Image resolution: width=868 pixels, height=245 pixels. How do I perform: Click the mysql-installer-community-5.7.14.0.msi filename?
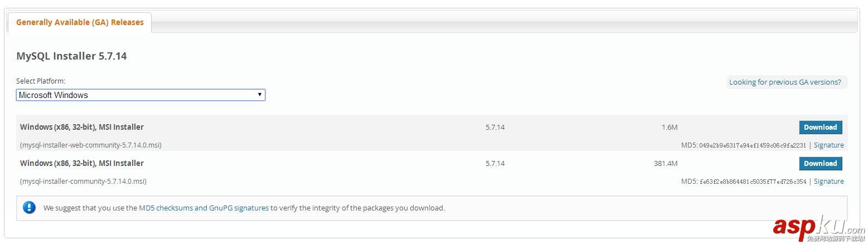83,182
